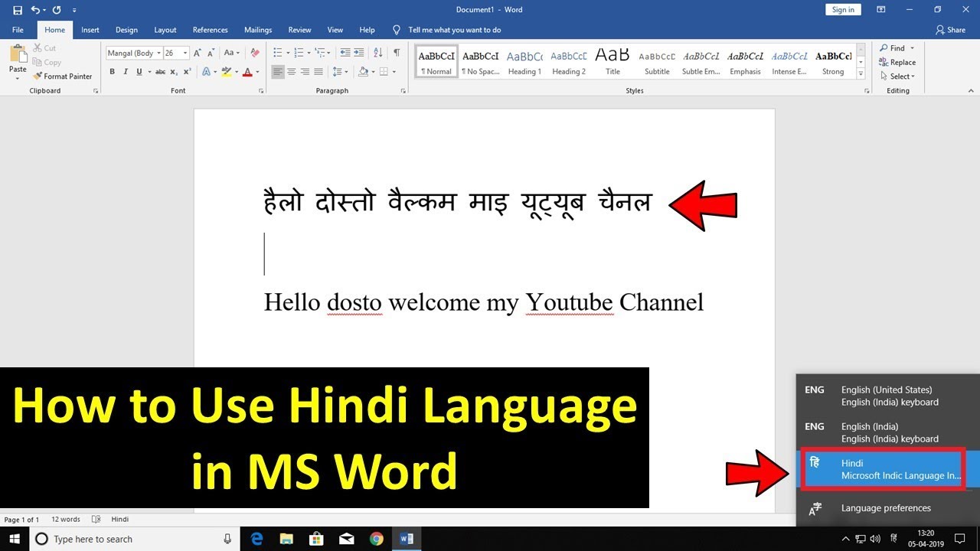Switch to the References tab

click(211, 30)
